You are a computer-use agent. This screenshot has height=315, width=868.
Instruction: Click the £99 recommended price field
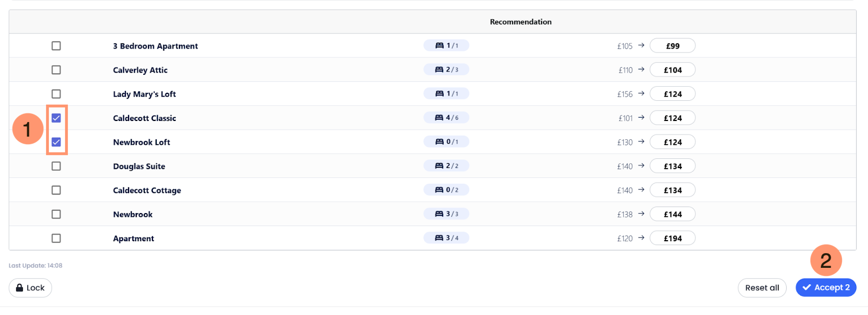[673, 46]
